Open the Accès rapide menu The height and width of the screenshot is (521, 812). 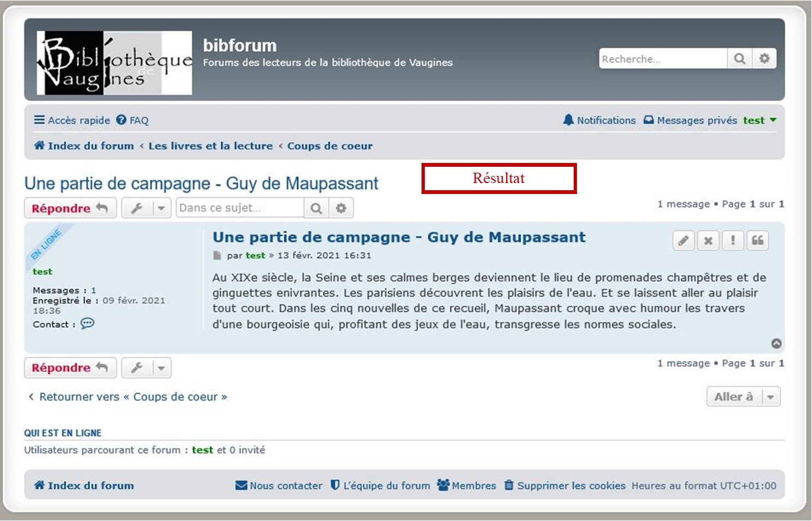click(72, 120)
